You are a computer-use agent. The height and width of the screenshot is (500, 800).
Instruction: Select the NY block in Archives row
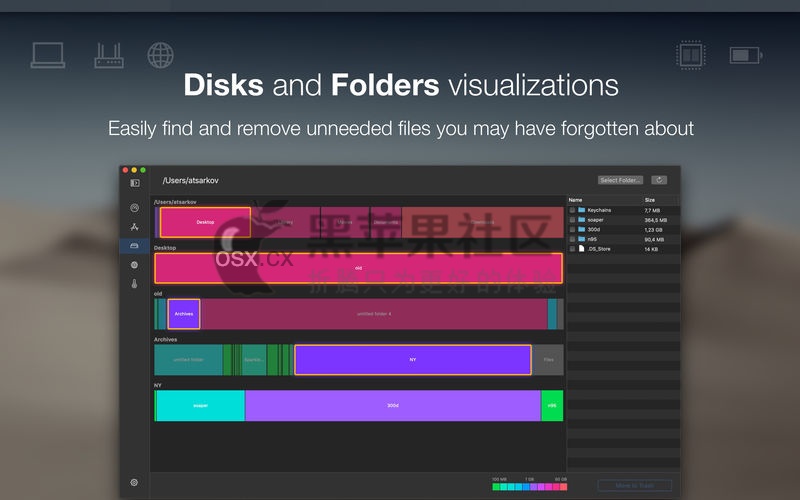click(x=413, y=360)
